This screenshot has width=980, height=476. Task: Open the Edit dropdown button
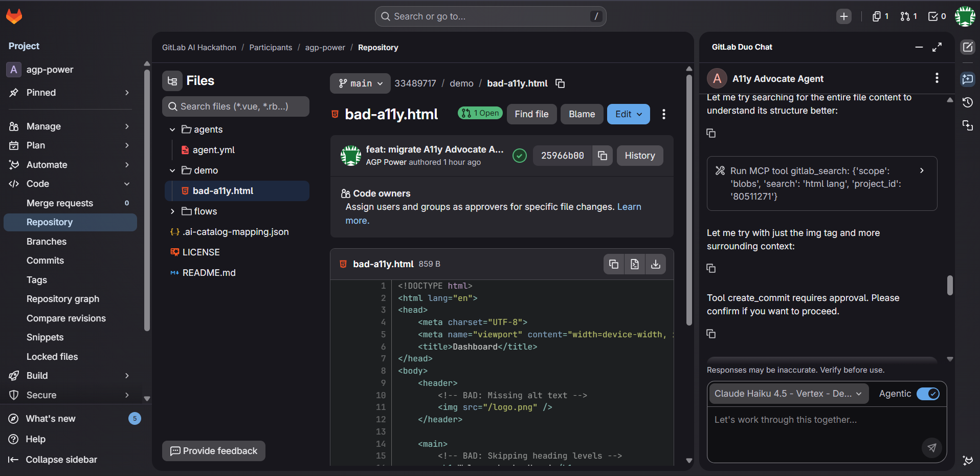point(628,114)
